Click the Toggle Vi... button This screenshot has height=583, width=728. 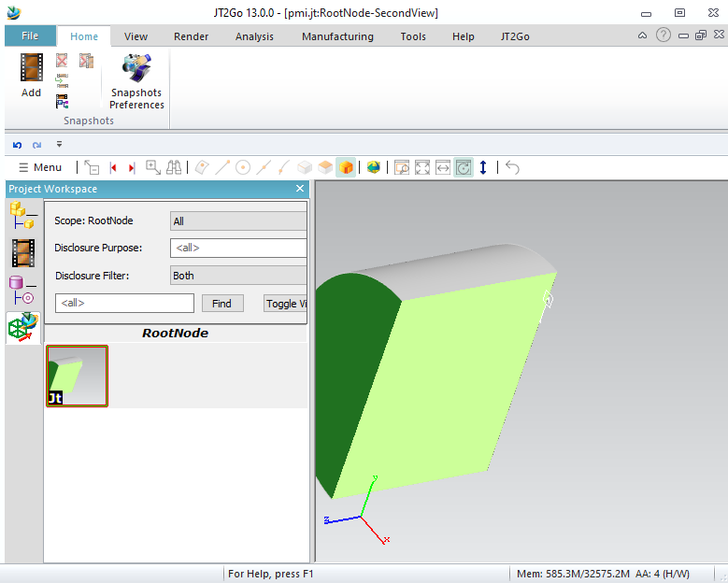tap(286, 304)
